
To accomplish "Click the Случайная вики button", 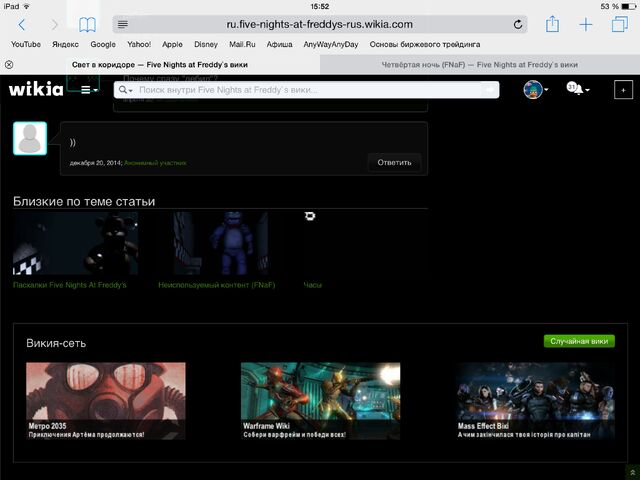I will tap(579, 341).
